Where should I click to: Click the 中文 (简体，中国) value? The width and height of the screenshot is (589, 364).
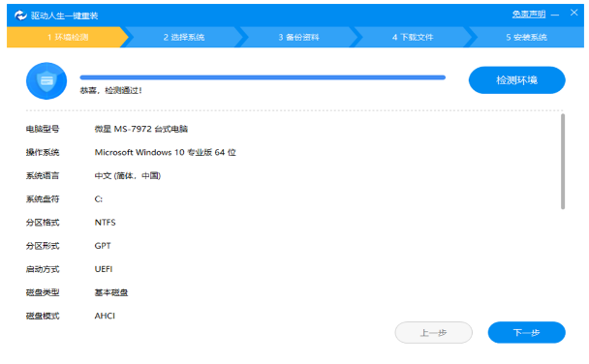pos(127,175)
